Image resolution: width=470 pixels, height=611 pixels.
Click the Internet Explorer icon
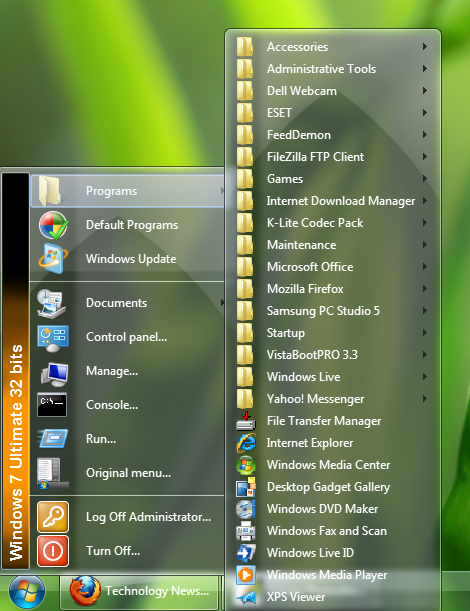[x=246, y=443]
